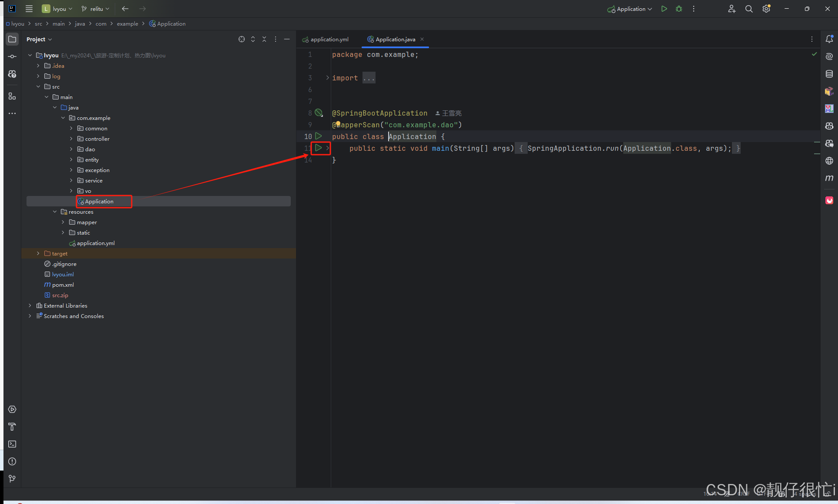
Task: Toggle the Project tool window folder icon
Action: pos(12,39)
